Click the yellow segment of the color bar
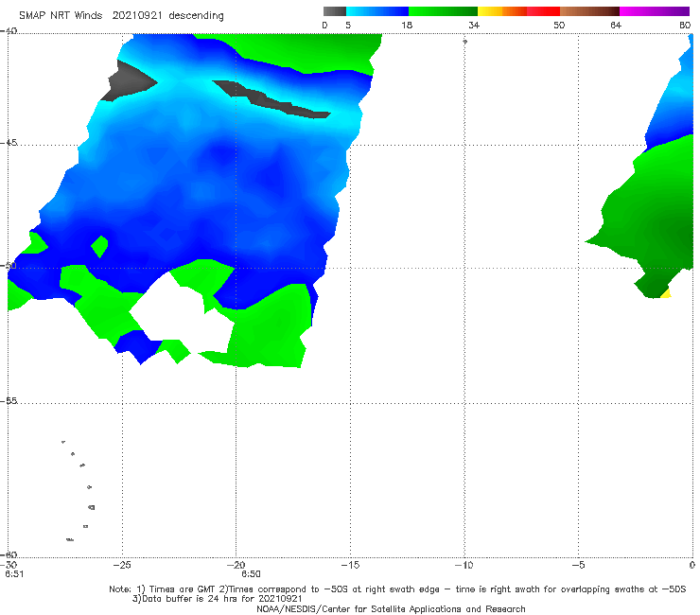The width and height of the screenshot is (700, 615). coord(490,11)
